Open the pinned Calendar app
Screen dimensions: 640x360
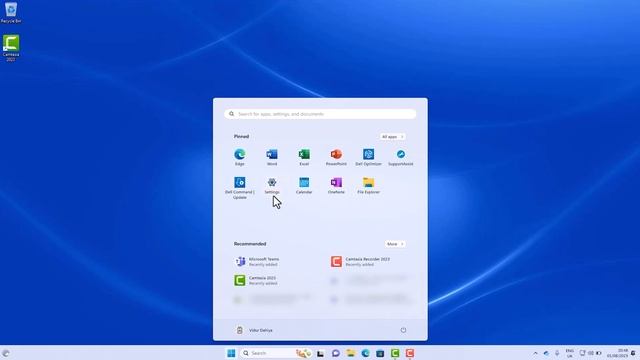pos(304,186)
